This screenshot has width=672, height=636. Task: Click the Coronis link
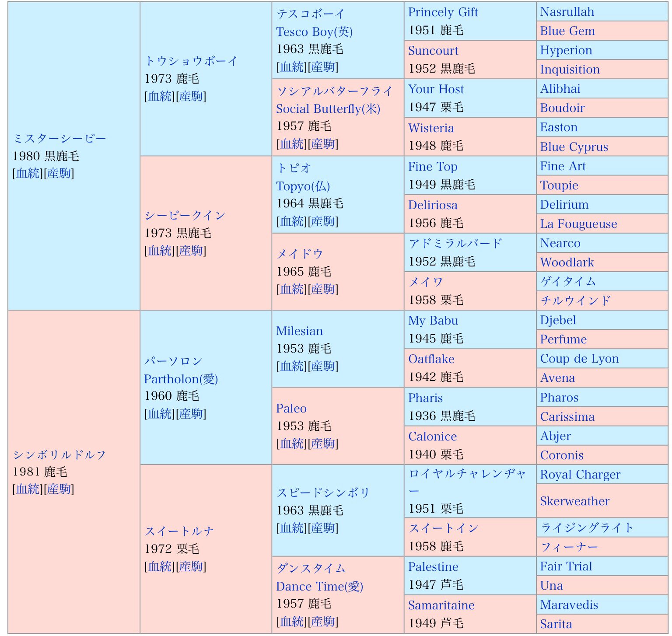[x=562, y=455]
